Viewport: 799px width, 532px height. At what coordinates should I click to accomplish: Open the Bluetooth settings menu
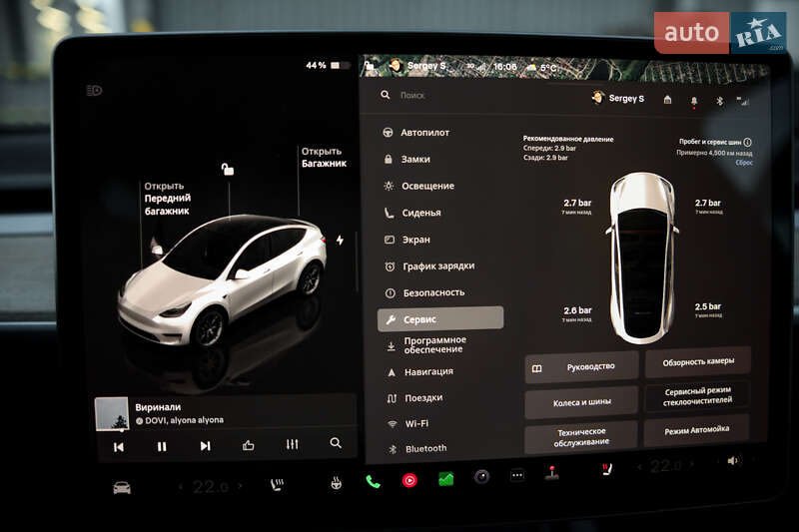(417, 448)
